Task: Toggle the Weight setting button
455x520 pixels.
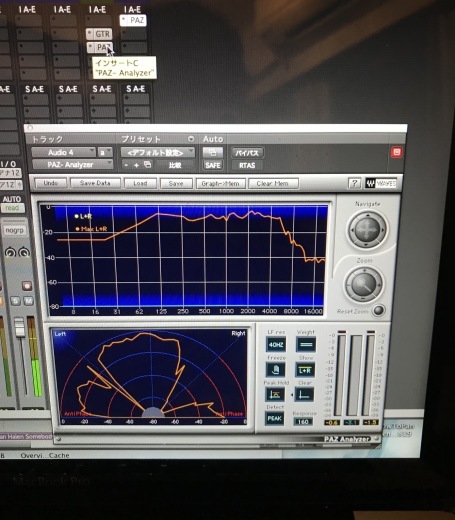Action: point(306,344)
